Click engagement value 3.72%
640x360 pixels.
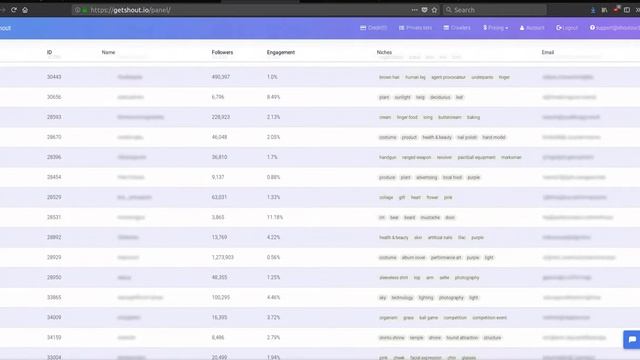point(273,317)
